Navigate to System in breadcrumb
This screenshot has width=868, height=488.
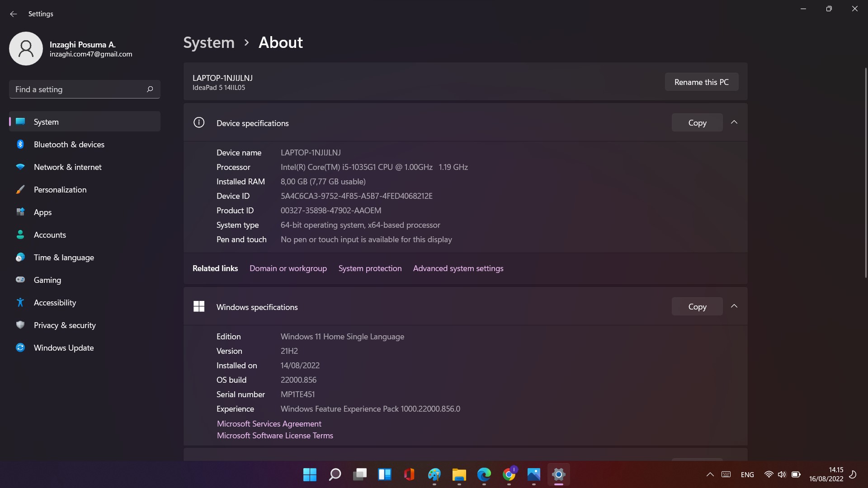coord(209,42)
